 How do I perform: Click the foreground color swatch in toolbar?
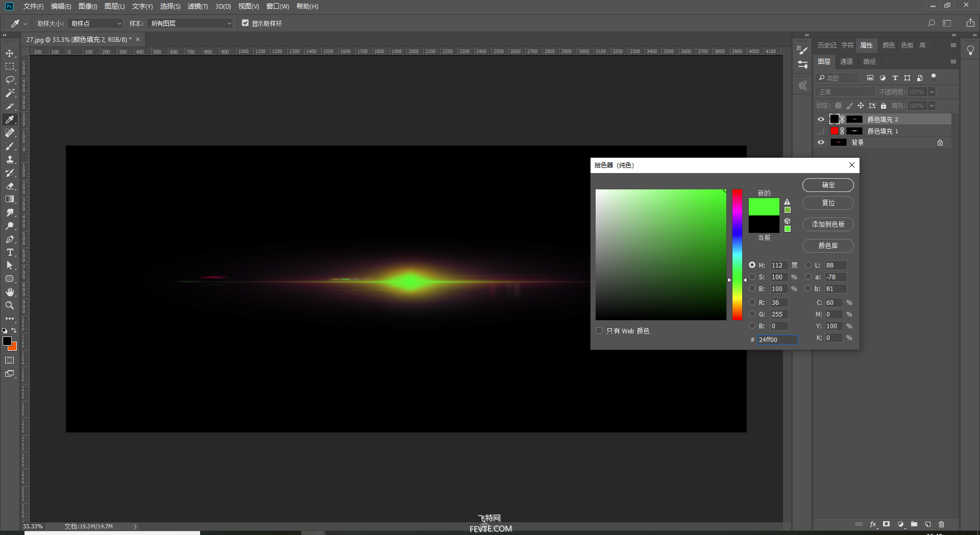tap(7, 341)
